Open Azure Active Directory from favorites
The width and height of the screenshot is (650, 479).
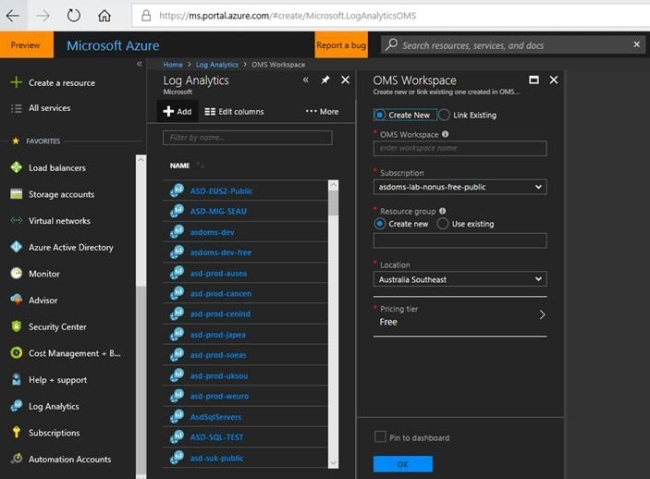click(71, 247)
